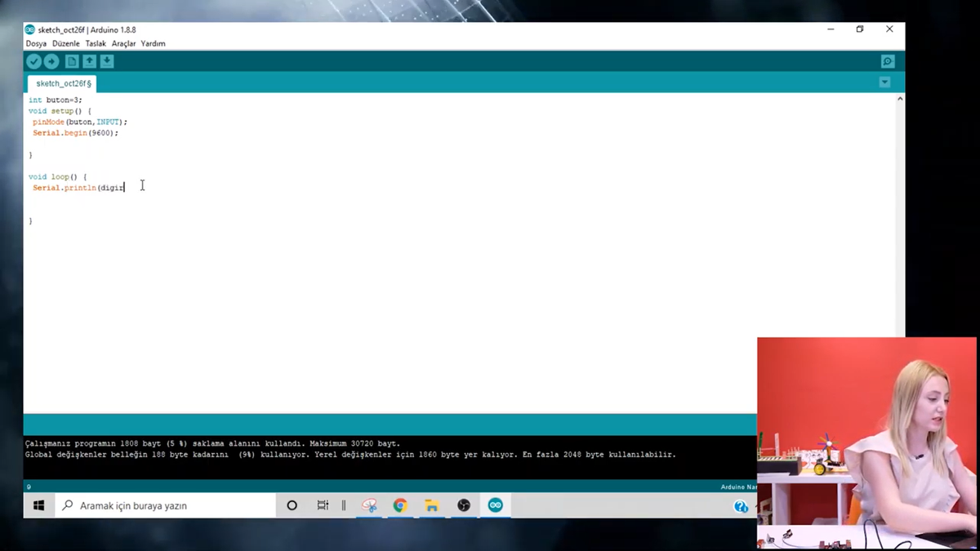980x551 pixels.
Task: Save the sketch using the Save icon
Action: (107, 60)
